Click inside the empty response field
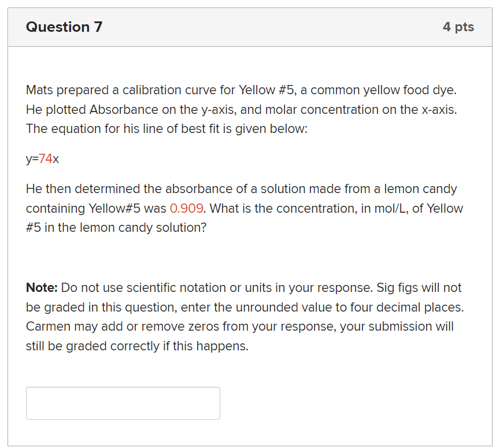The height and width of the screenshot is (448, 496). pos(123,403)
